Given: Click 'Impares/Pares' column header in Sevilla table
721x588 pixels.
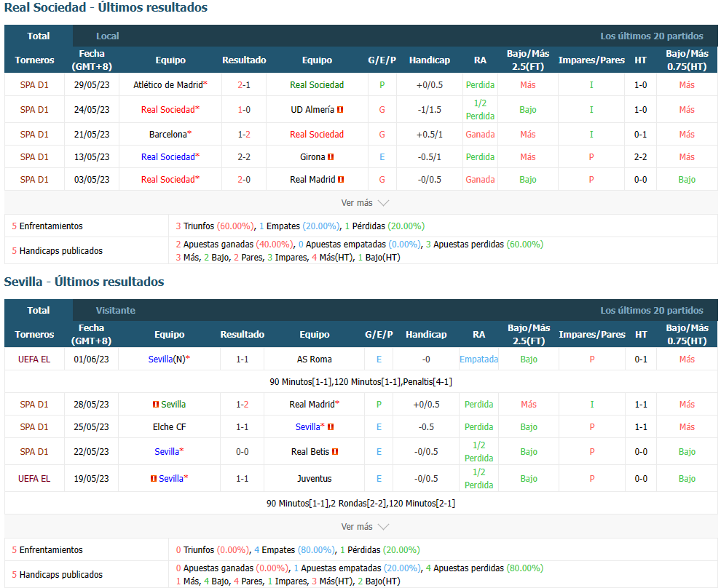Looking at the screenshot, I should tap(592, 335).
